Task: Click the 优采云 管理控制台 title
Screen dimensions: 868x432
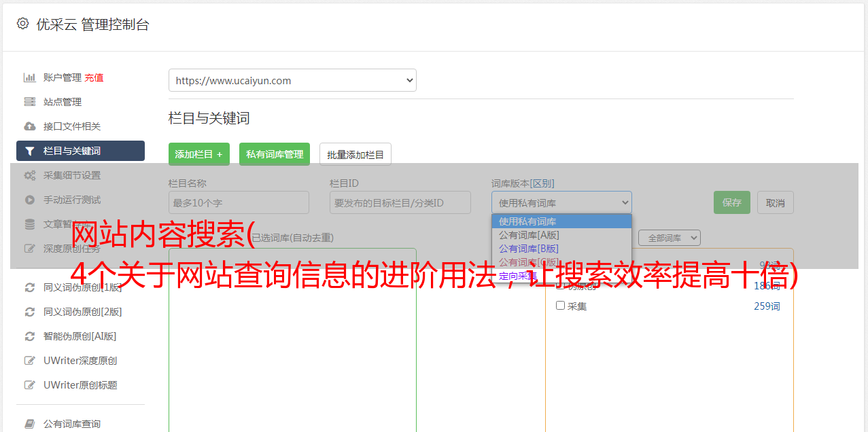Action: (92, 24)
